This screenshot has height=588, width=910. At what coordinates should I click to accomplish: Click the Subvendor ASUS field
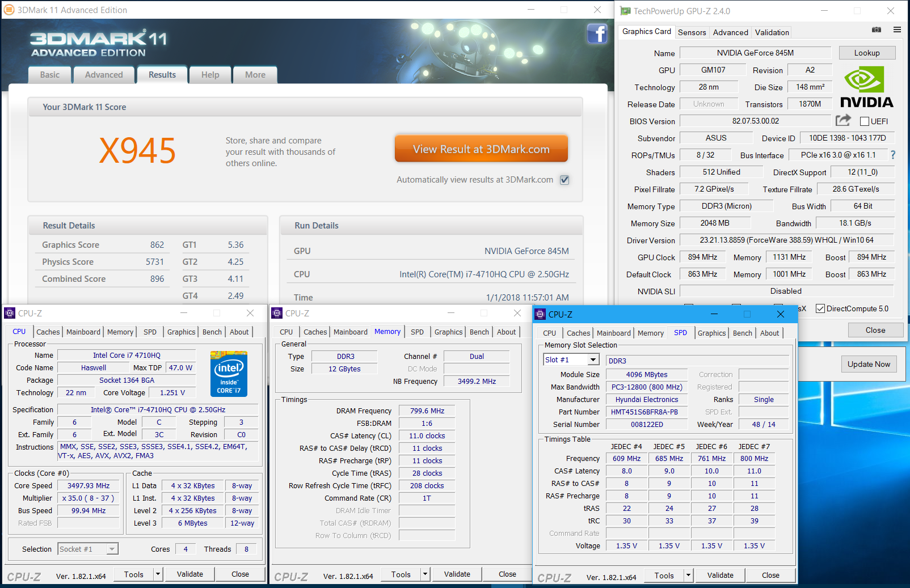click(x=716, y=138)
